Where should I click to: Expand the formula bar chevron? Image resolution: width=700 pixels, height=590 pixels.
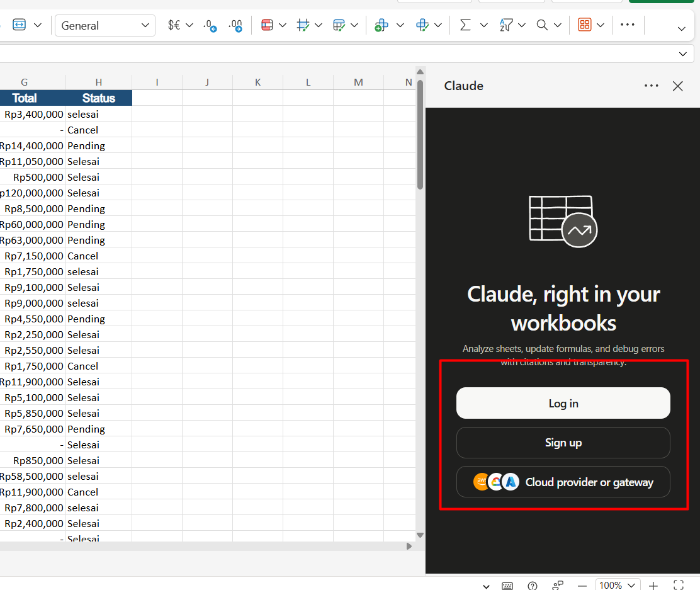coord(682,54)
